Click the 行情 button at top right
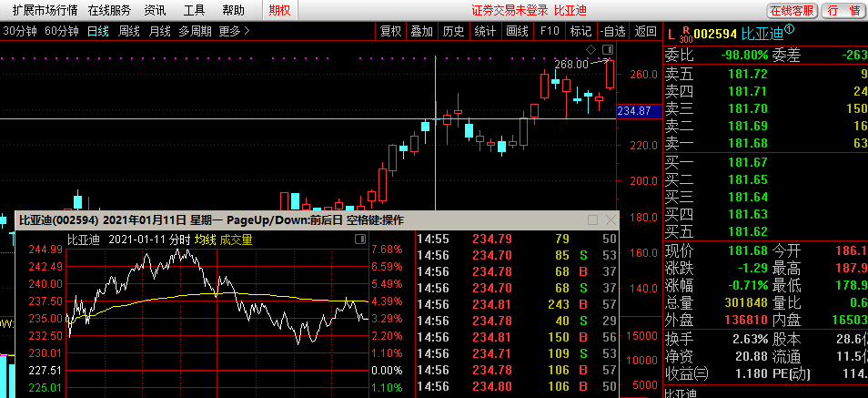Viewport: 868px width, 398px height. (843, 11)
